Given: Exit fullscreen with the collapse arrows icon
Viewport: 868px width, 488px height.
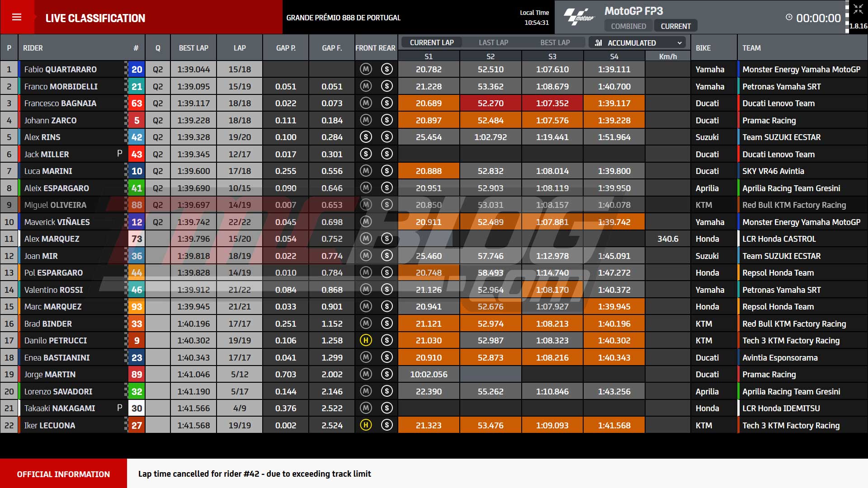Looking at the screenshot, I should pos(858,9).
